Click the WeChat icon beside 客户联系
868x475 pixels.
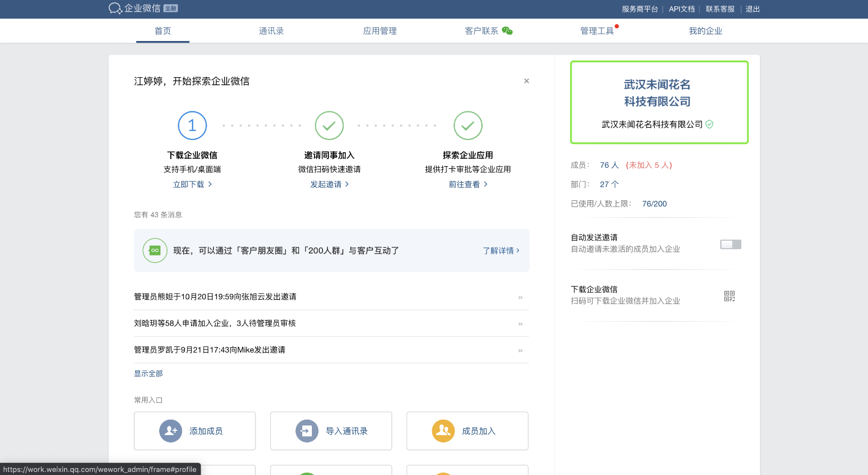(x=507, y=31)
